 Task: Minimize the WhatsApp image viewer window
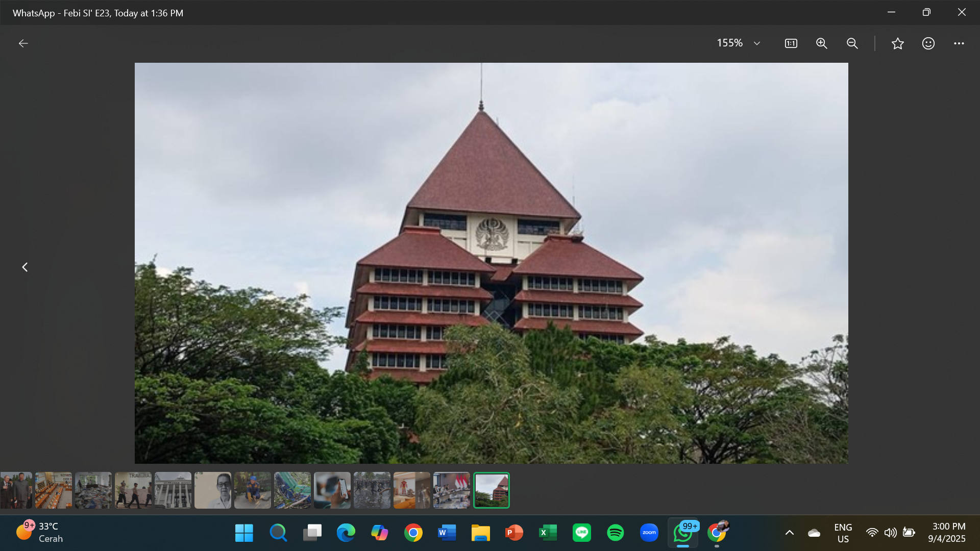[x=891, y=12]
